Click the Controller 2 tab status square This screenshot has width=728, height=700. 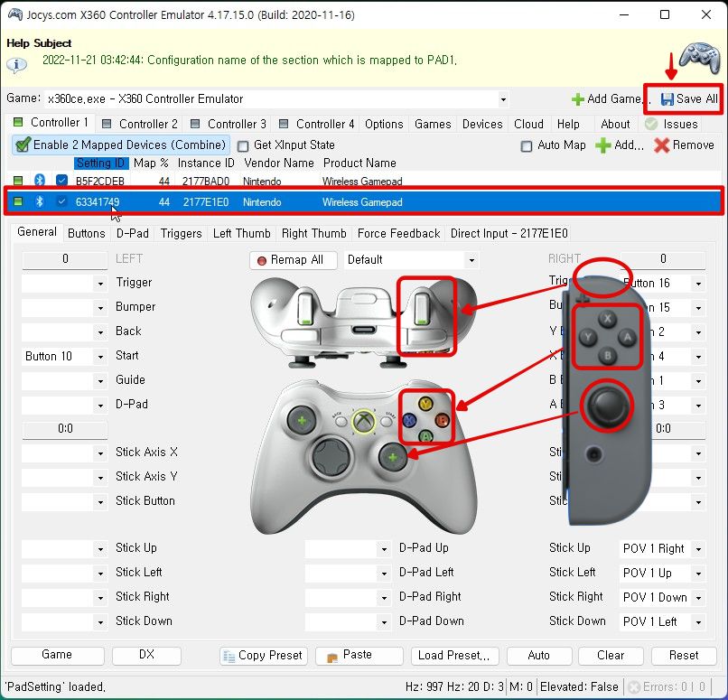click(107, 124)
